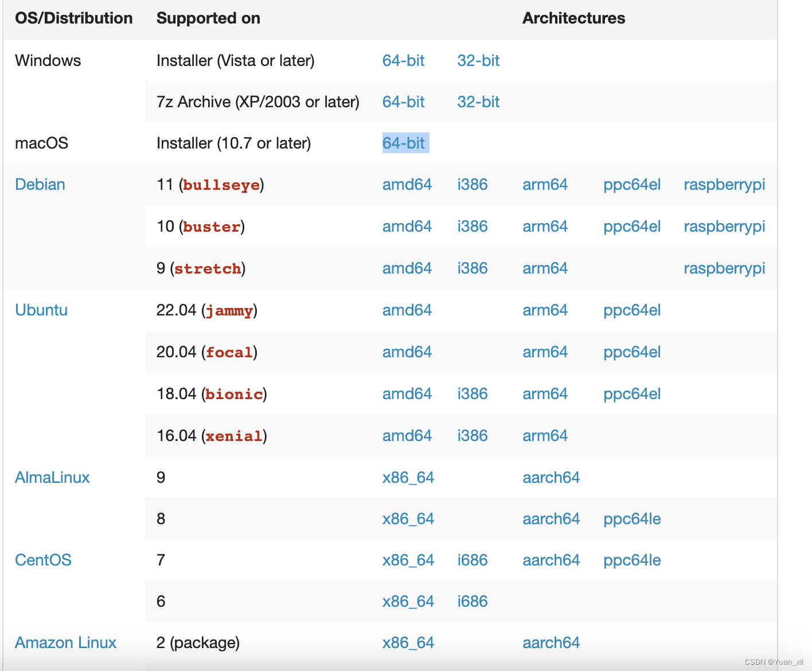Download Debian 10 buster ppc64el package

[632, 227]
